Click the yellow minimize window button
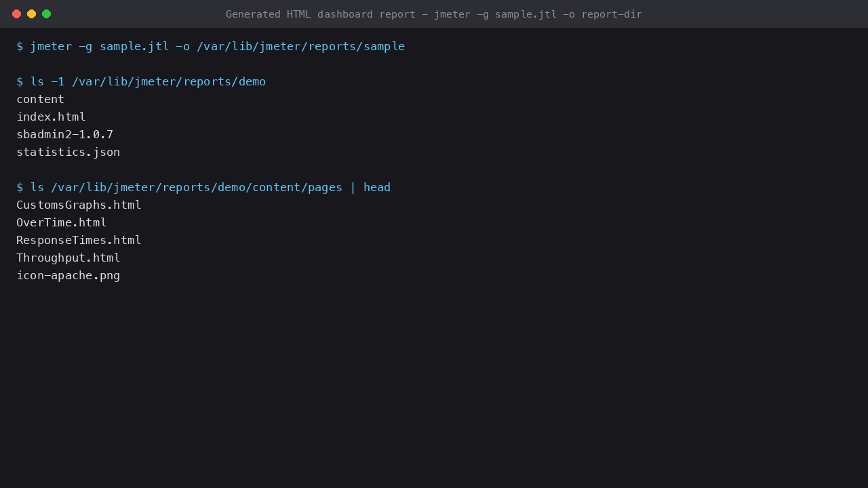This screenshot has width=868, height=488. (31, 14)
